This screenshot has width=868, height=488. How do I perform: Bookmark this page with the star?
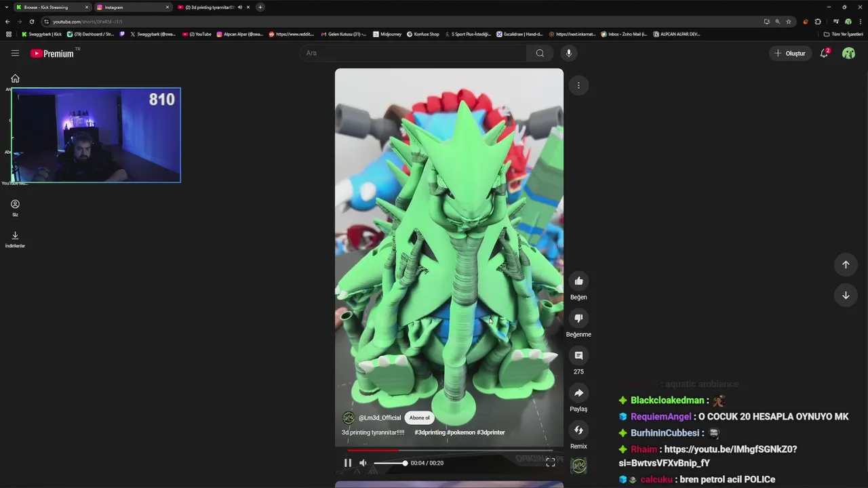click(x=789, y=22)
